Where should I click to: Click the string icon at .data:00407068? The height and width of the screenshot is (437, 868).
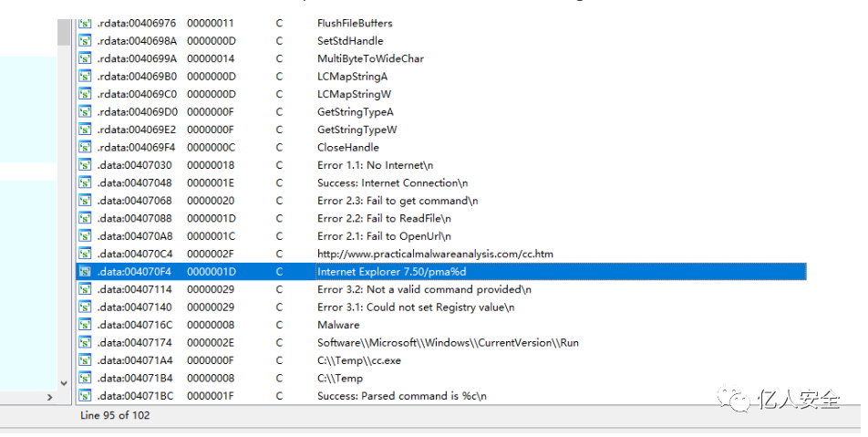(85, 200)
